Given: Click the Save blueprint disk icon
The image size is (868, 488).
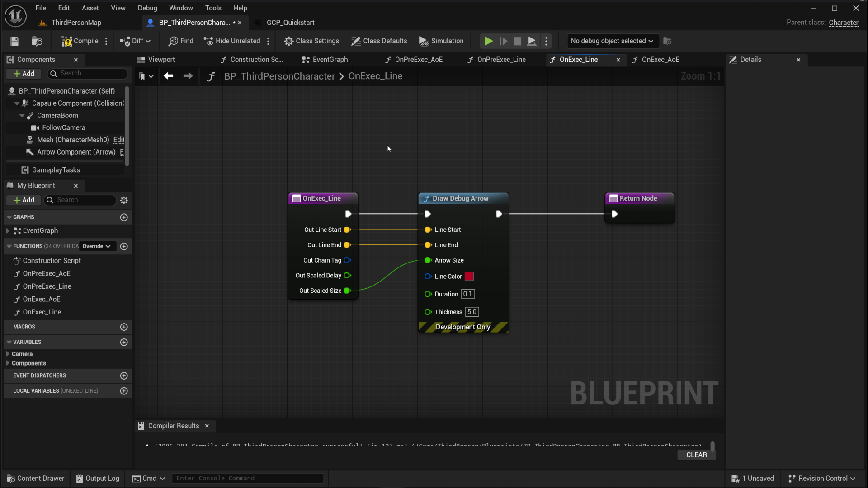Looking at the screenshot, I should point(15,41).
